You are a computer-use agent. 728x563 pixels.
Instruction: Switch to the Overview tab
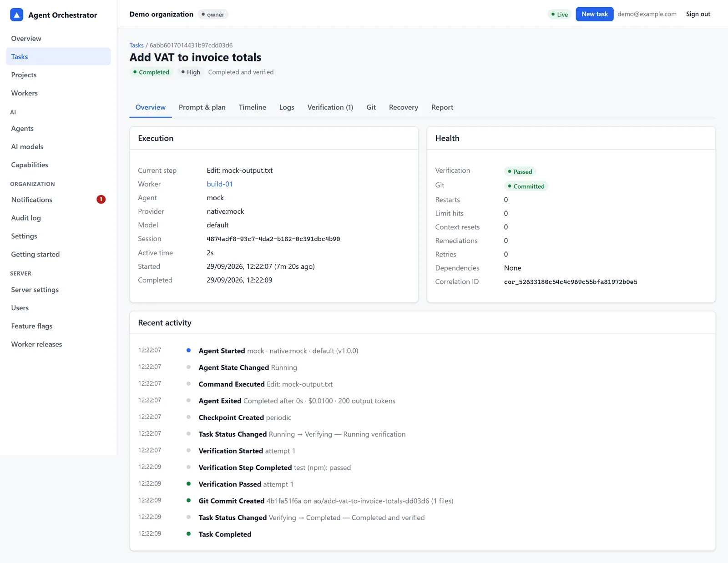151,107
